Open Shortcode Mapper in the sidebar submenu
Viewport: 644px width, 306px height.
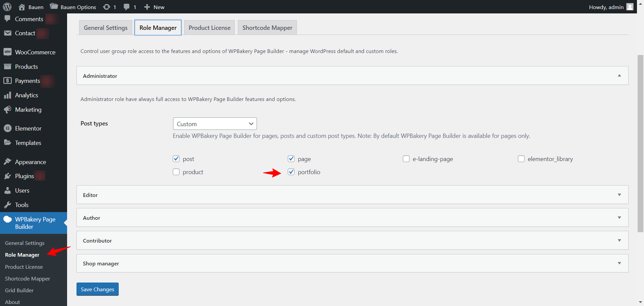pyautogui.click(x=28, y=278)
